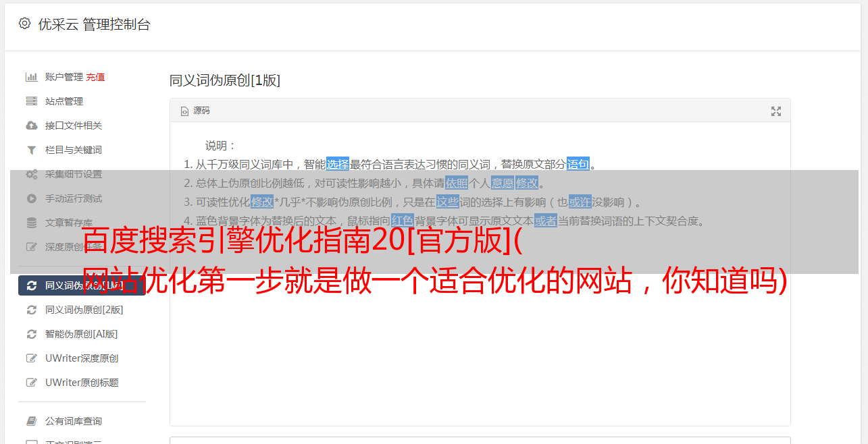Viewport: 868px width, 444px height.
Task: Click the gear icon beside 优采云 管理控制台
Action: coord(24,24)
